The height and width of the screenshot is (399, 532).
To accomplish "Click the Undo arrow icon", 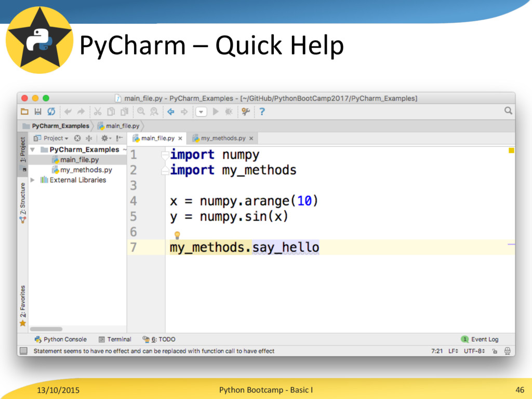I will 68,111.
